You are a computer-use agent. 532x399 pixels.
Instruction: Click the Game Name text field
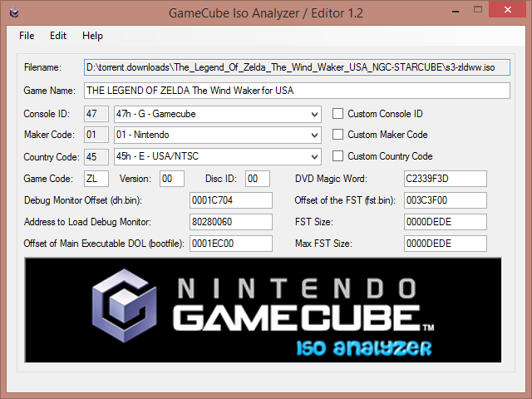point(297,91)
